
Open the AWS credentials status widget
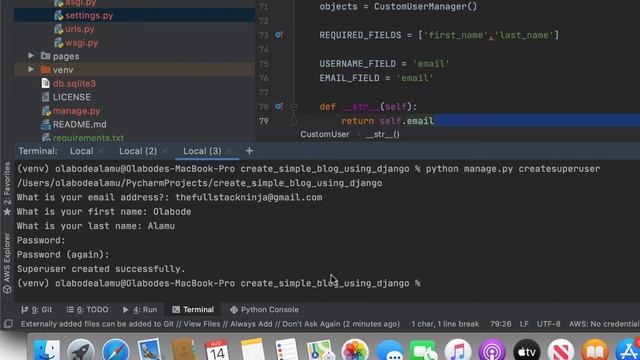[x=604, y=324]
